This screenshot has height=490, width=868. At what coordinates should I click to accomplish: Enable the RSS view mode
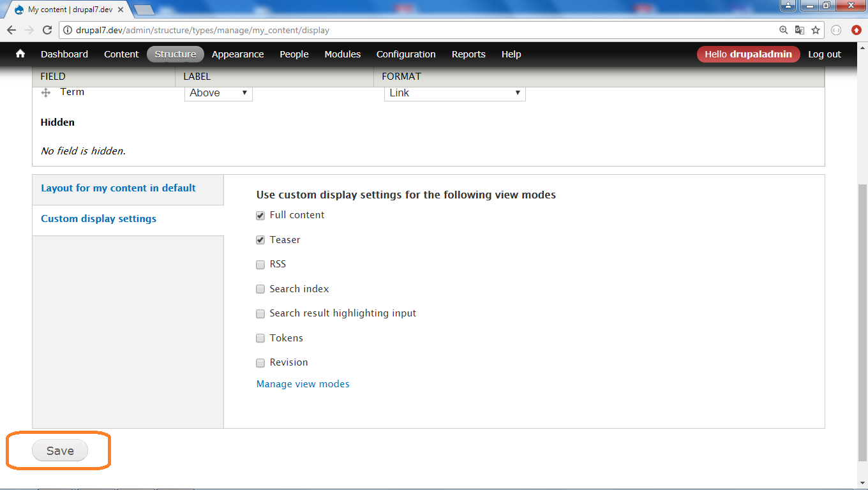[x=260, y=264]
